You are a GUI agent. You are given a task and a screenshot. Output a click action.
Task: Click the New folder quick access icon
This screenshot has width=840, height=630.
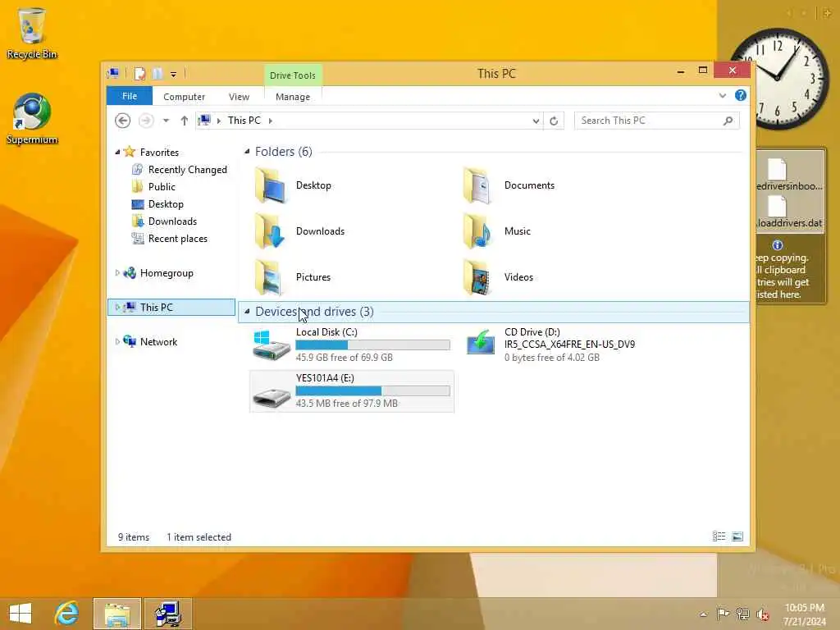157,73
